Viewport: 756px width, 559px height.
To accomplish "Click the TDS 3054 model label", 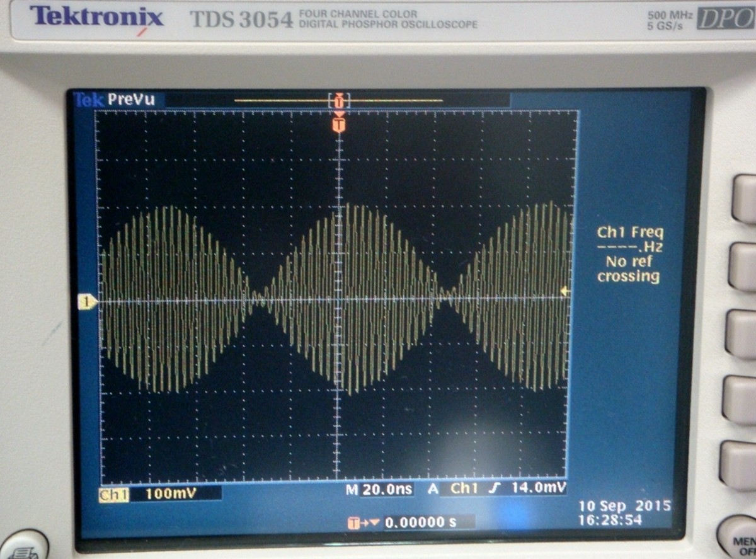I will 241,20.
